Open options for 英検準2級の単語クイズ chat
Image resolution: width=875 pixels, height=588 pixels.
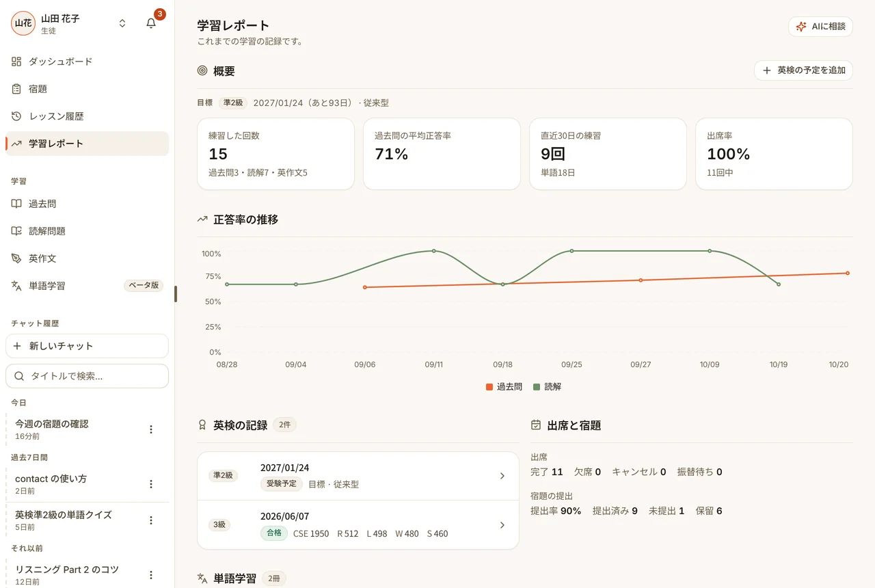click(151, 520)
